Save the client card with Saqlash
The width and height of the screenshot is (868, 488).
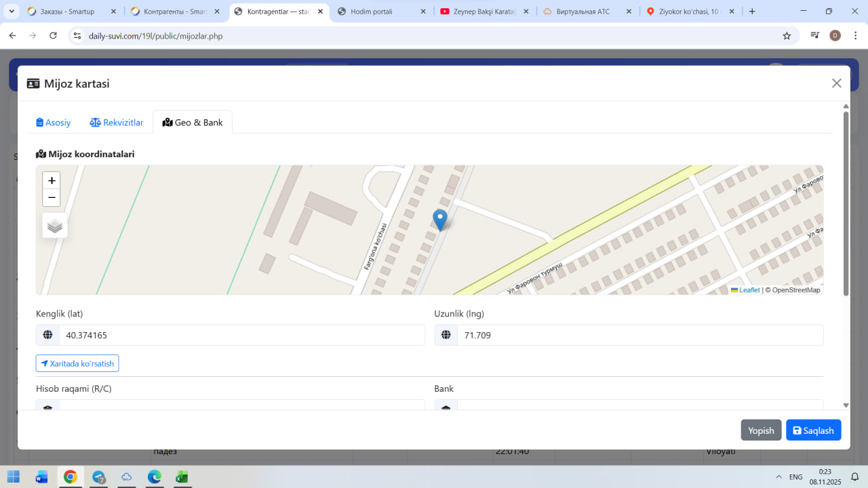pos(814,430)
